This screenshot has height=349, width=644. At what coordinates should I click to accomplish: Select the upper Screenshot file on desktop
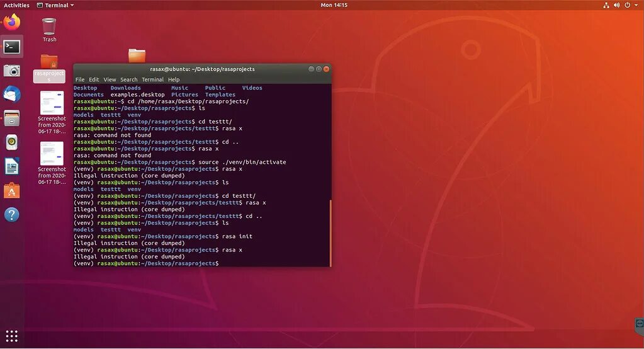point(52,112)
